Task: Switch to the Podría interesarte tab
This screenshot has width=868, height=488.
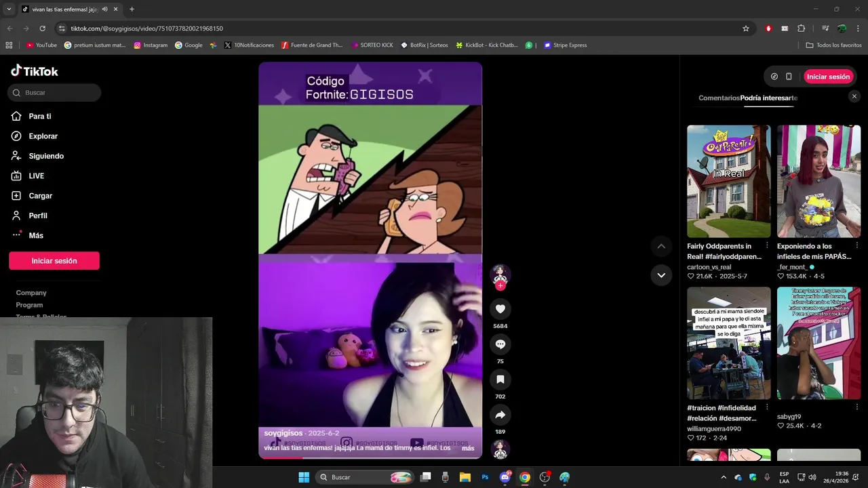Action: pos(769,98)
